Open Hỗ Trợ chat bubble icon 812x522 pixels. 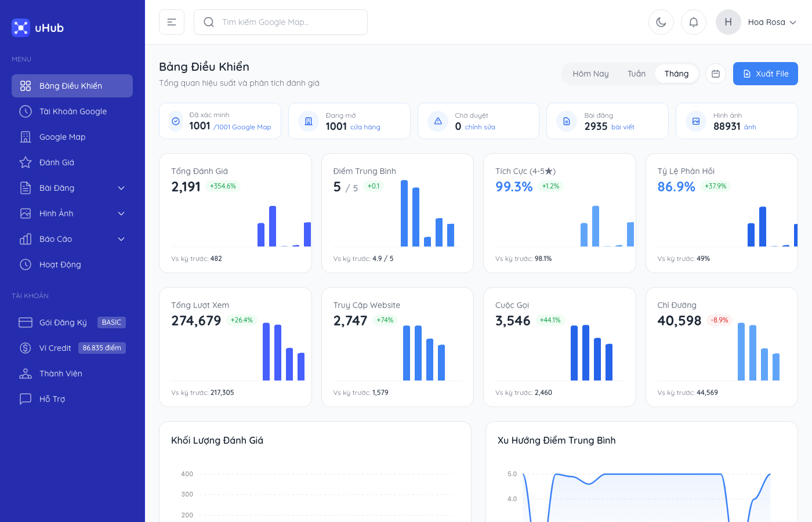coord(26,399)
